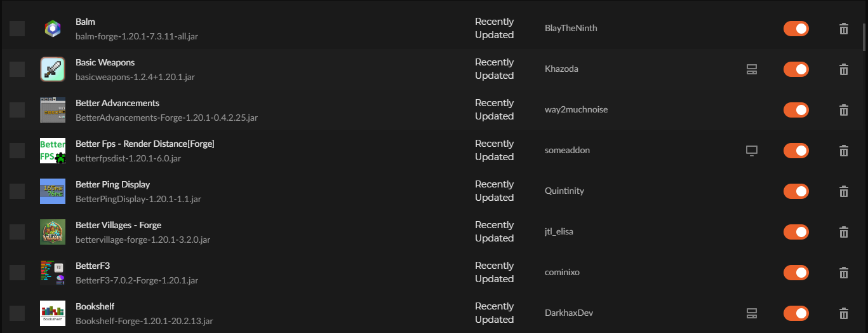Tick the Better Advancements row checkbox
The width and height of the screenshot is (868, 333).
(17, 110)
